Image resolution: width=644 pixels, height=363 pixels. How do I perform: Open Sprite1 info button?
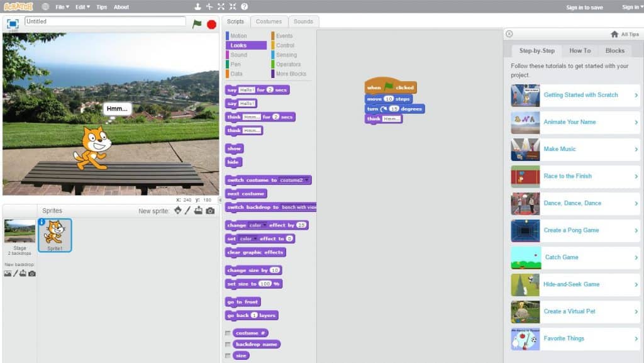[42, 222]
